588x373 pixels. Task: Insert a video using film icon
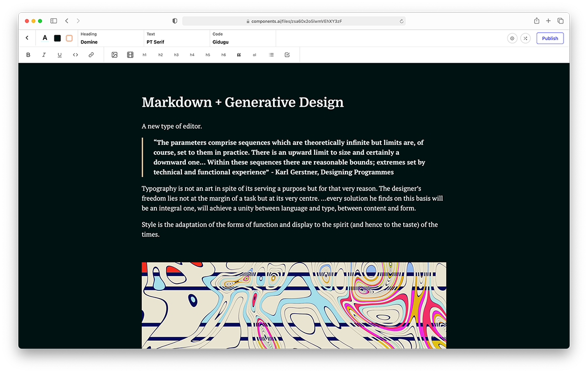[130, 55]
